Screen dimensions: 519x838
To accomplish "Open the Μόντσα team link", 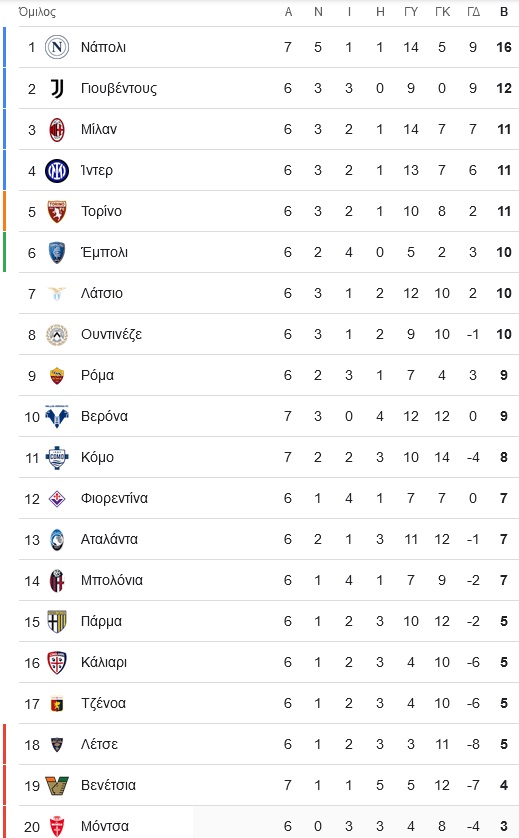I will pos(105,826).
